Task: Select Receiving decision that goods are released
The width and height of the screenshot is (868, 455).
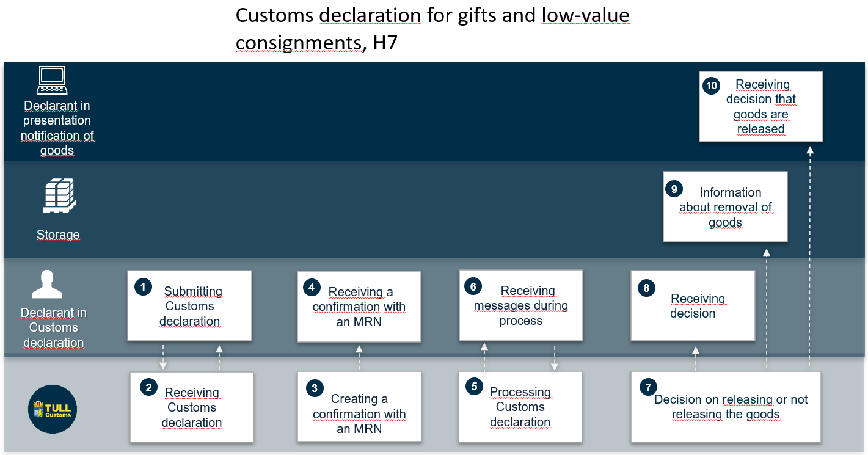Action: [x=761, y=106]
